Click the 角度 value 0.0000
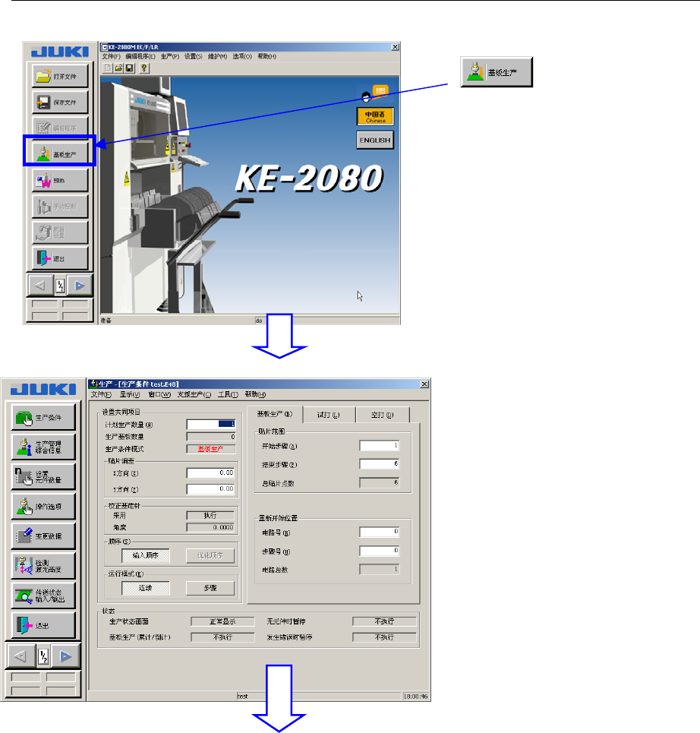700x733 pixels. tap(210, 527)
